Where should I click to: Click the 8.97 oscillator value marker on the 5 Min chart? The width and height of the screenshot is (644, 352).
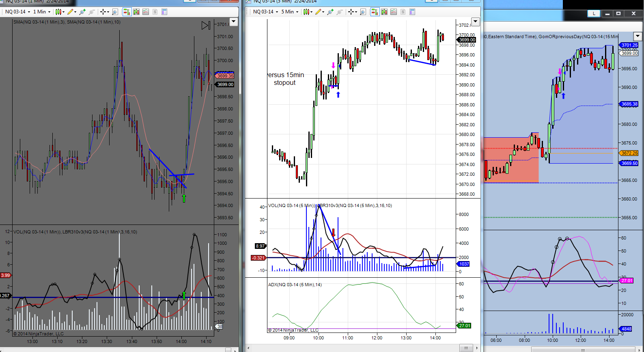[x=260, y=246]
